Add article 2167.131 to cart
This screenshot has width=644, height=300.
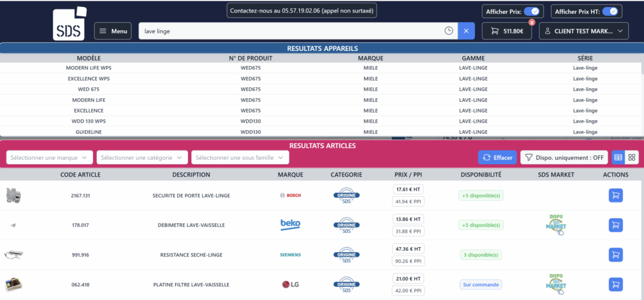click(x=616, y=196)
